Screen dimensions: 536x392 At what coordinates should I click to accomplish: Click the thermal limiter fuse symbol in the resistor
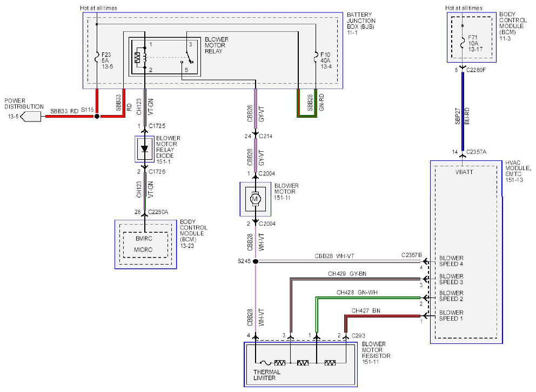pyautogui.click(x=265, y=363)
